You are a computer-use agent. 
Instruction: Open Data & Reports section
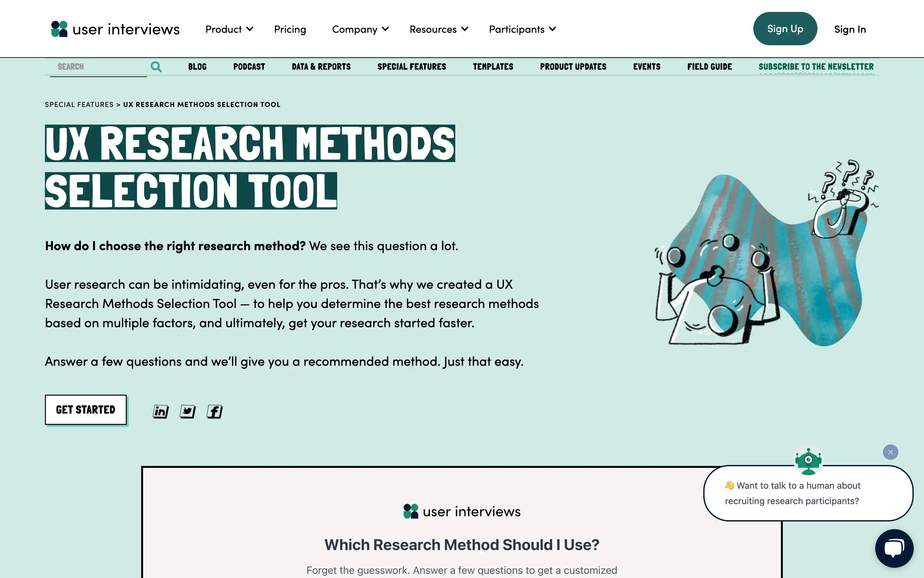321,67
